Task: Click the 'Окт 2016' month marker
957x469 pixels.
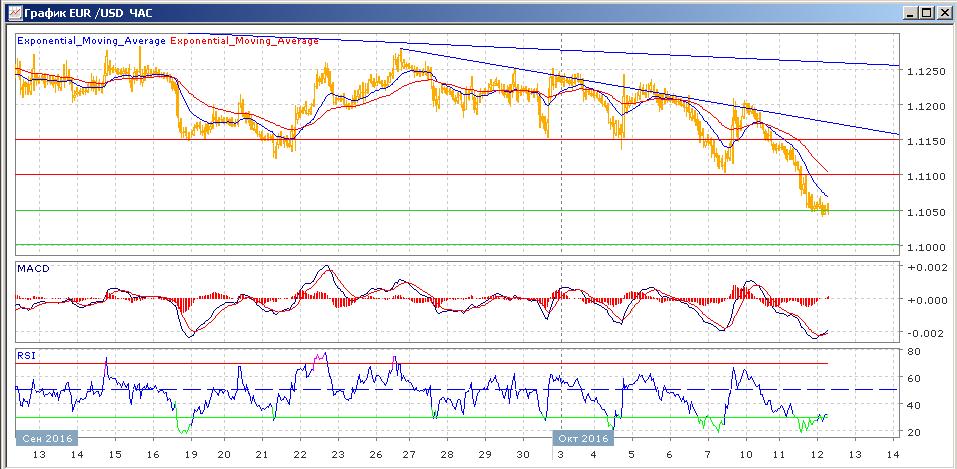Action: (583, 438)
